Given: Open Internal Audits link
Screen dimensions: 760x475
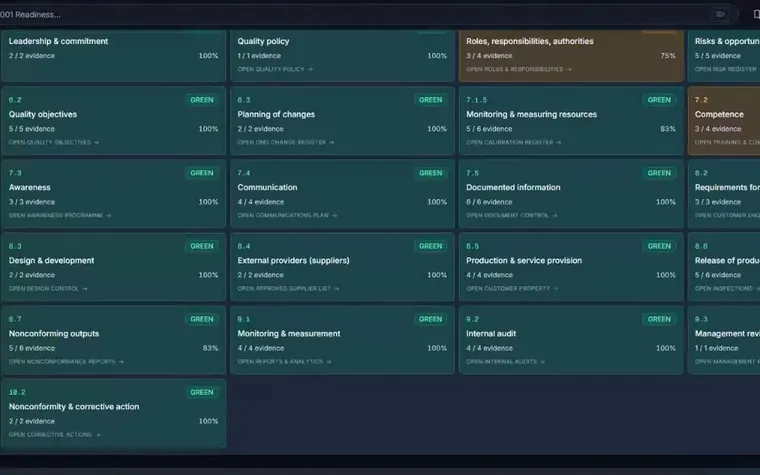Looking at the screenshot, I should point(505,362).
